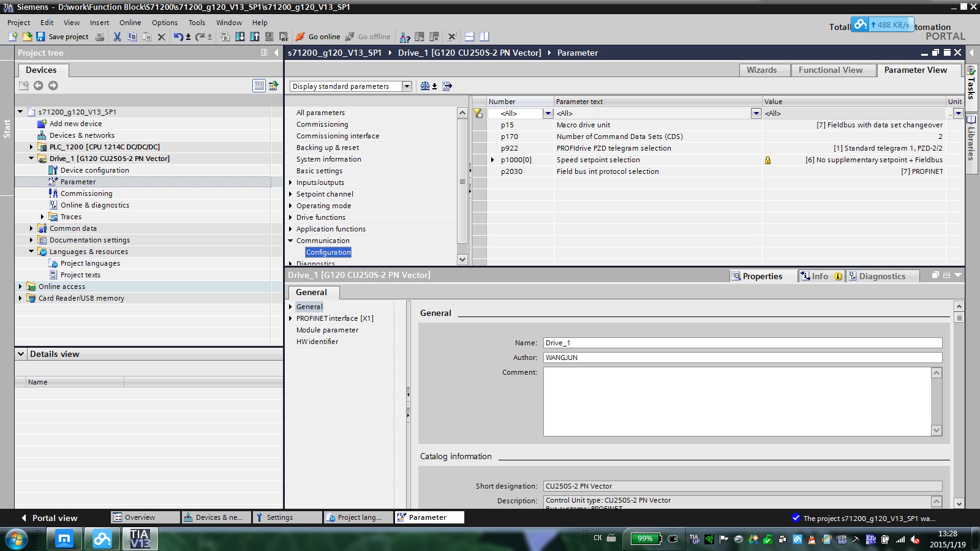980x551 pixels.
Task: Click the forward arrow in Project tree toolbar
Action: [53, 86]
